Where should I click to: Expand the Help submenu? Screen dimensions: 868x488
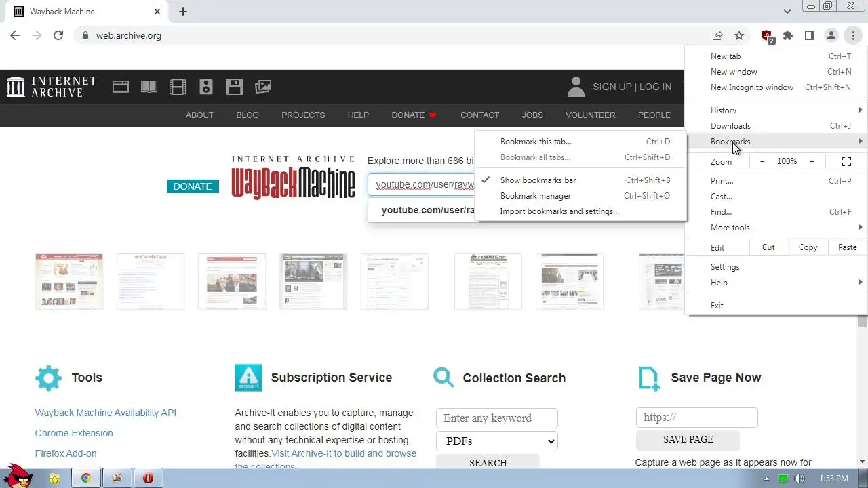click(776, 283)
